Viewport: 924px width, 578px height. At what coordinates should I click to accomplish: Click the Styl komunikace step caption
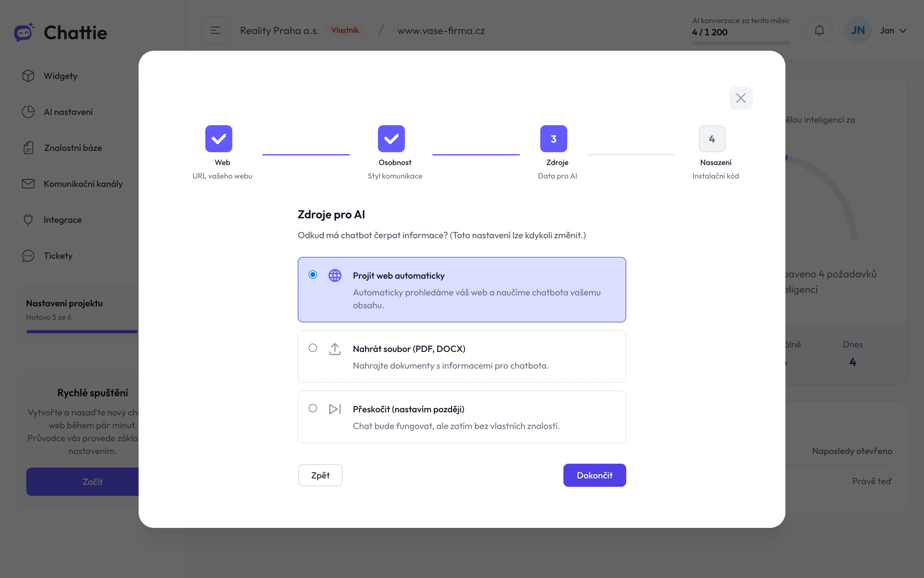pos(395,176)
